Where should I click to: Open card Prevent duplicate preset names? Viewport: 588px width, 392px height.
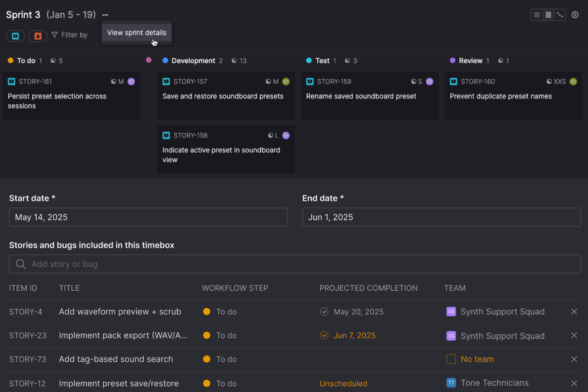[513, 95]
